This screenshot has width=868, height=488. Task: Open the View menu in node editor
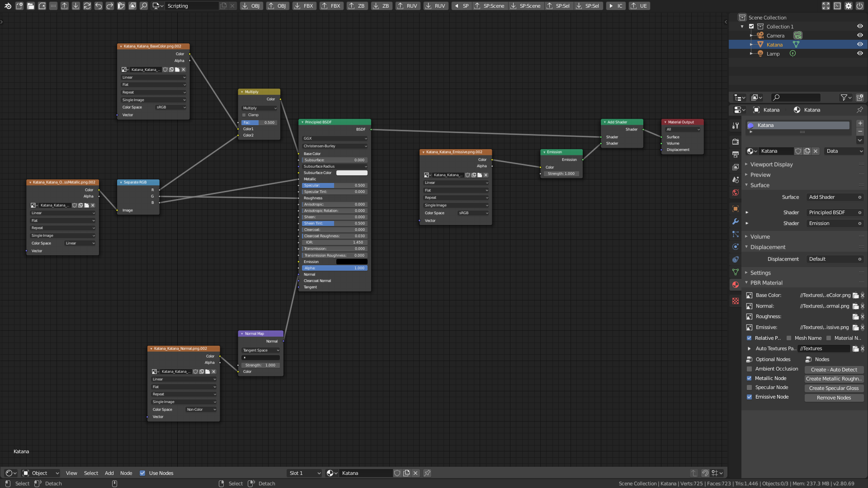71,473
